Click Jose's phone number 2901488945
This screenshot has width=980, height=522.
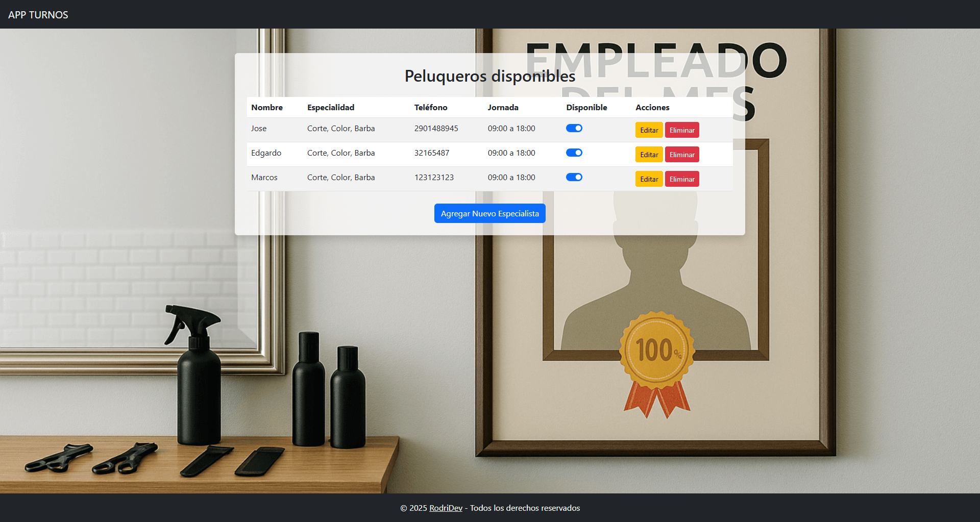[x=436, y=128]
